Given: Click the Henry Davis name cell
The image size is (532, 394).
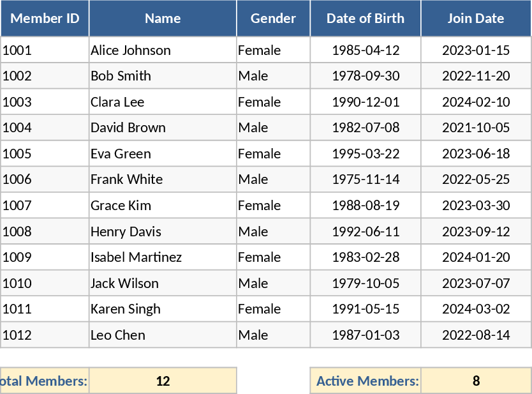Looking at the screenshot, I should [x=163, y=231].
